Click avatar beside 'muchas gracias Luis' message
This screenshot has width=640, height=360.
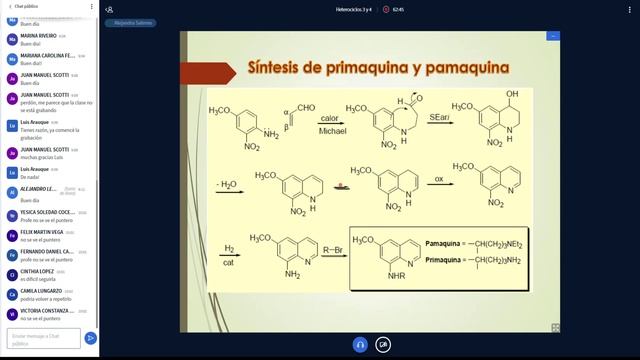[12, 153]
